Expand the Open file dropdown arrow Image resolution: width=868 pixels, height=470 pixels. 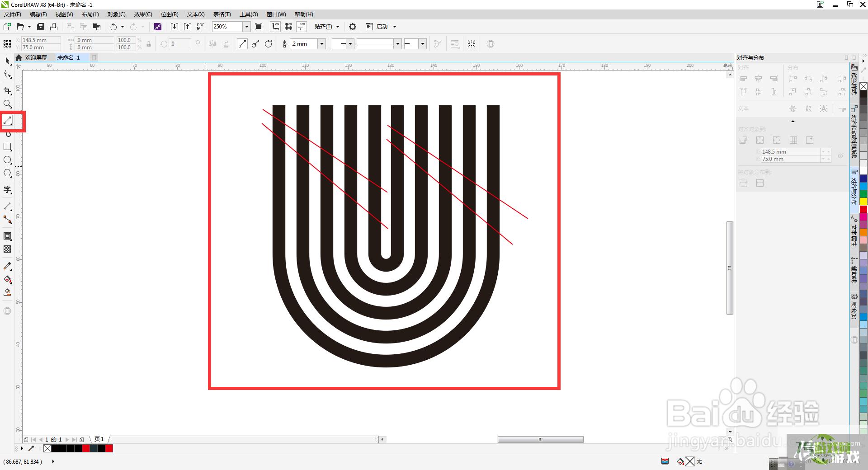(29, 27)
